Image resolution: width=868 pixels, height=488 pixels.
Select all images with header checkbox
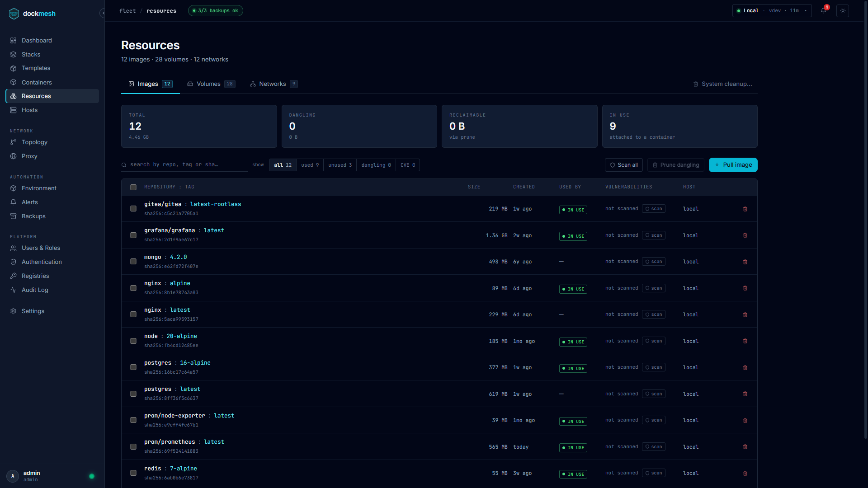coord(133,187)
